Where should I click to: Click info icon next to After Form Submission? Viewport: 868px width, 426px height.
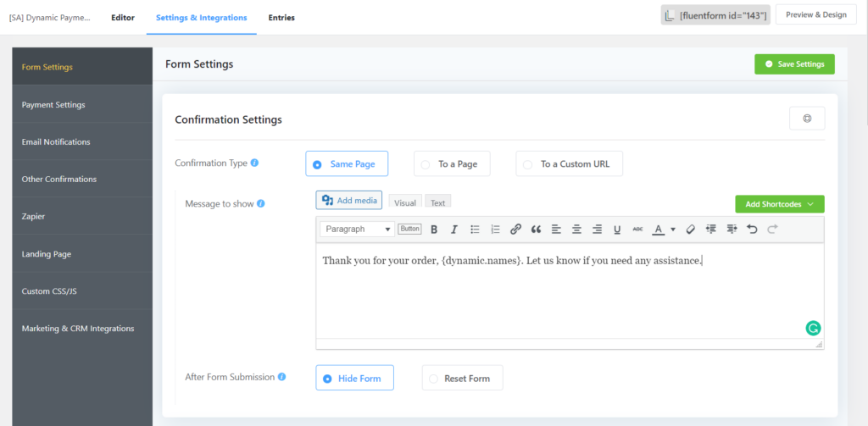click(281, 378)
